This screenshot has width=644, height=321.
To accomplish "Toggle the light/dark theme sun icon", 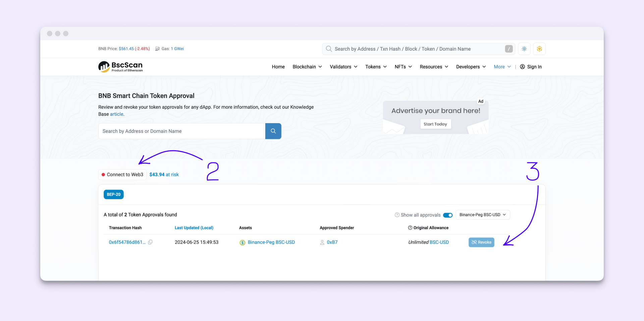I will coord(524,49).
